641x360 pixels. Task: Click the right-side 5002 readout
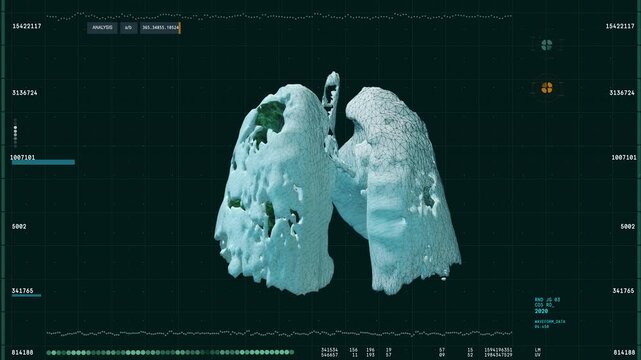pos(628,226)
